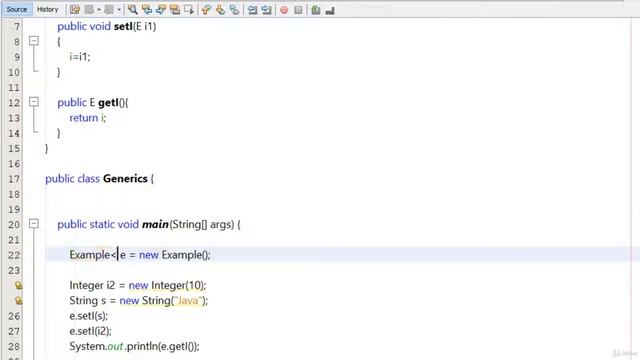Place cursor on the setI method name

(x=123, y=27)
